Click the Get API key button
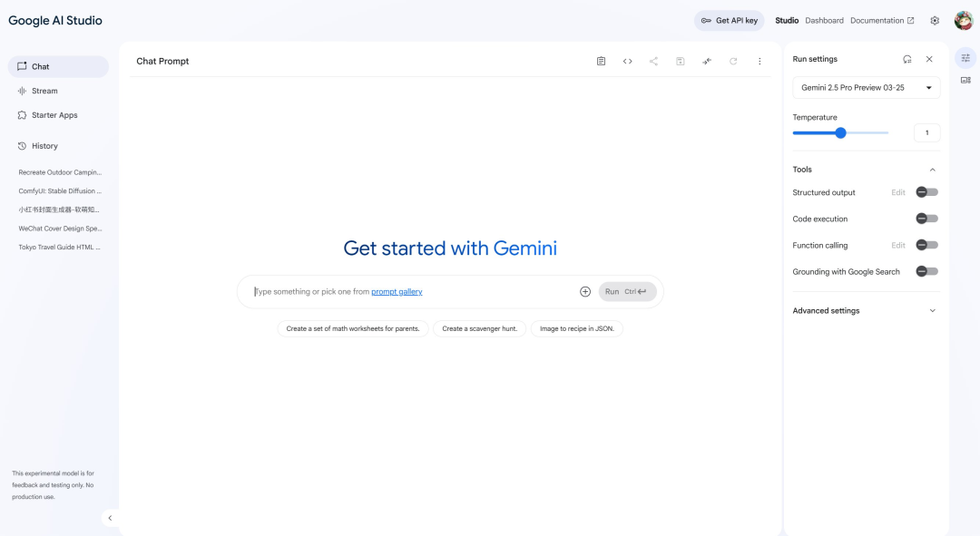This screenshot has width=980, height=536. pos(729,21)
